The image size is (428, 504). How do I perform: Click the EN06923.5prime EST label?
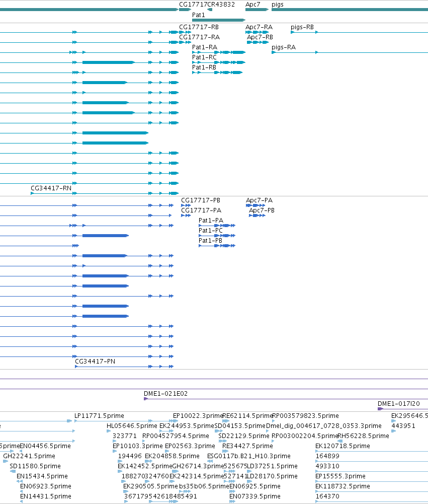46,486
